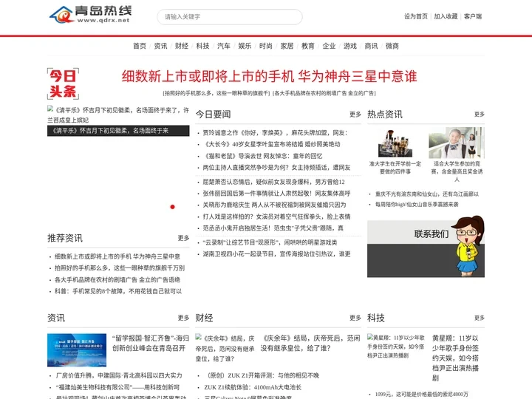
Task: Click 更多 next to 财经 section
Action: pos(355,318)
